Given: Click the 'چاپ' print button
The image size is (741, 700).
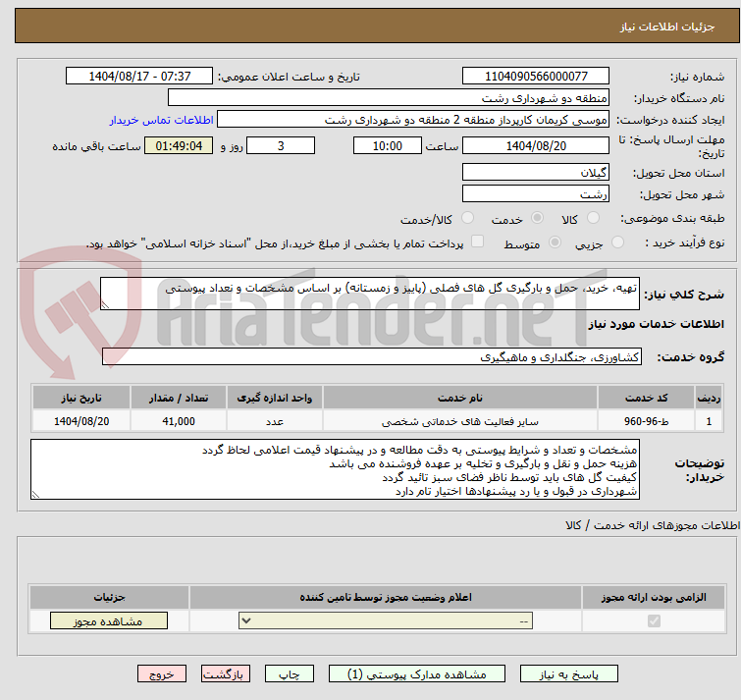Looking at the screenshot, I should click(290, 674).
